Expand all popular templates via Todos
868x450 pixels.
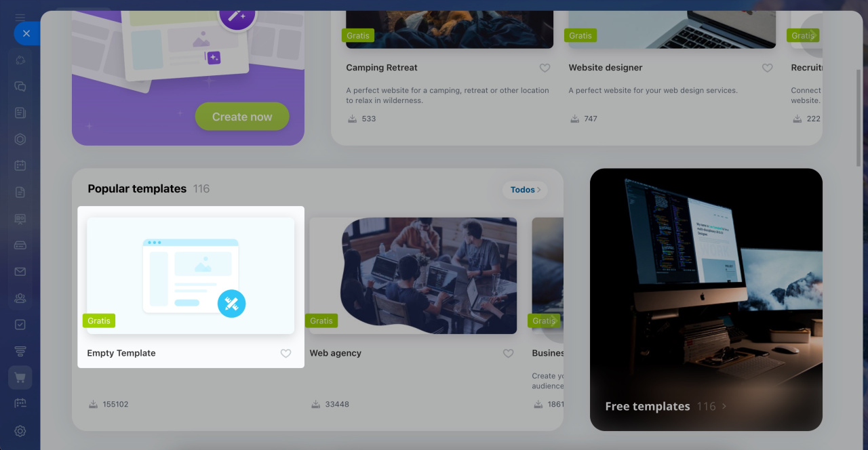click(526, 190)
